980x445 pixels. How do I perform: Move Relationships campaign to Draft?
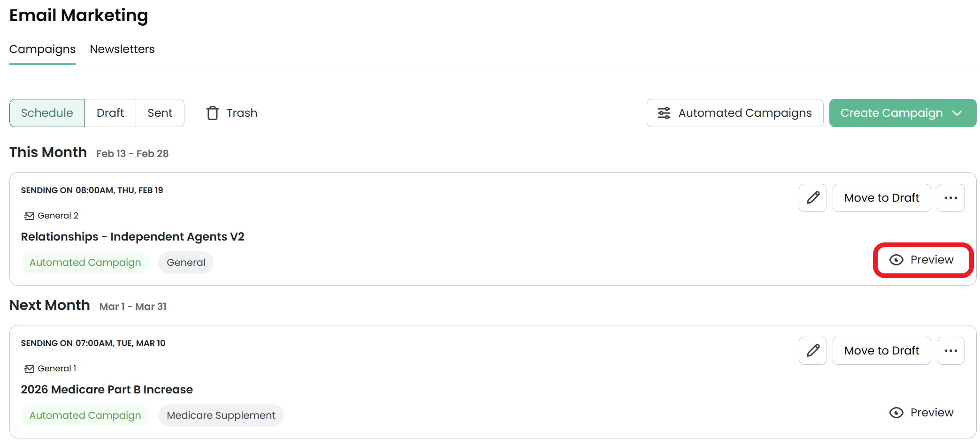click(881, 198)
